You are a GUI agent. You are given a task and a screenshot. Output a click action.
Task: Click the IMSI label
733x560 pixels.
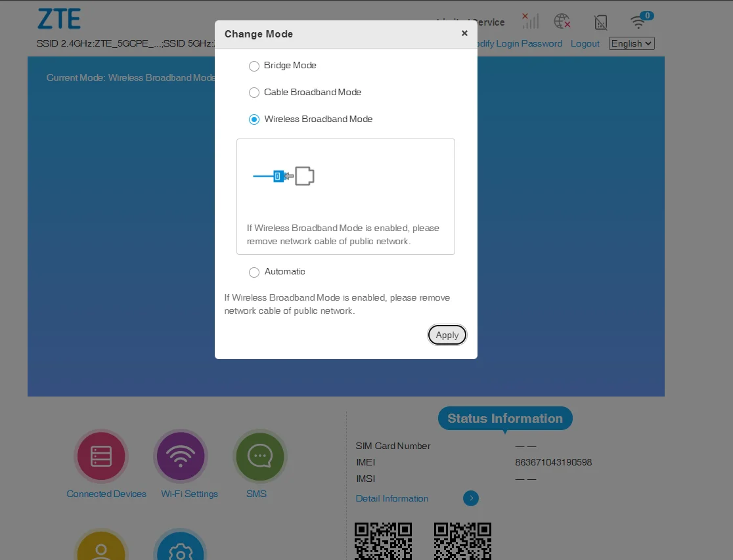point(366,479)
